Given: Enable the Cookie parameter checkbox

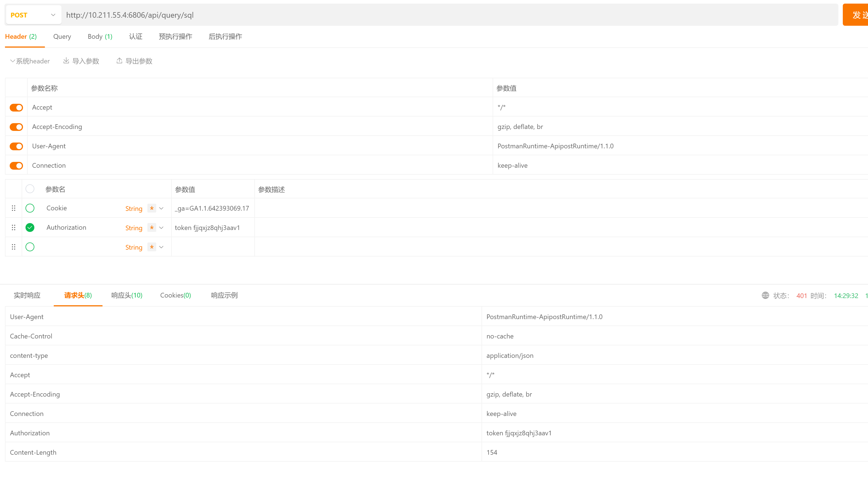Looking at the screenshot, I should [x=30, y=208].
